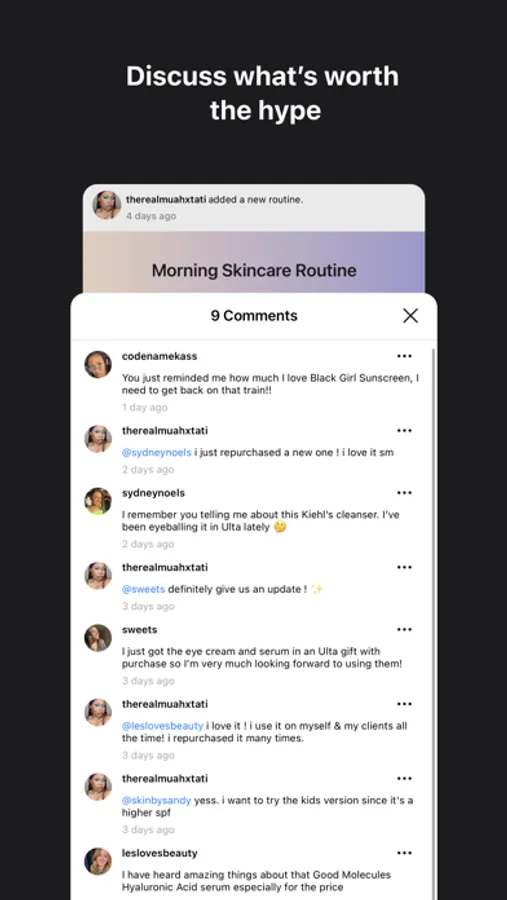Tap three-dot menu on sweets comment
The width and height of the screenshot is (507, 900).
coord(404,630)
